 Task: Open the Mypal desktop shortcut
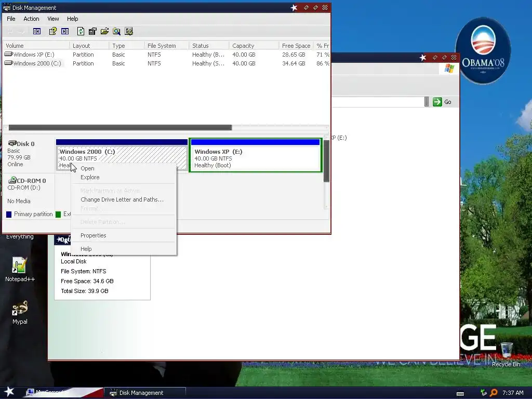pyautogui.click(x=20, y=312)
